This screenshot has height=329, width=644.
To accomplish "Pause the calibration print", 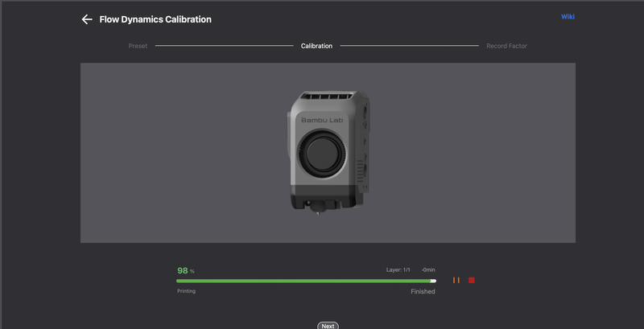I will click(456, 280).
